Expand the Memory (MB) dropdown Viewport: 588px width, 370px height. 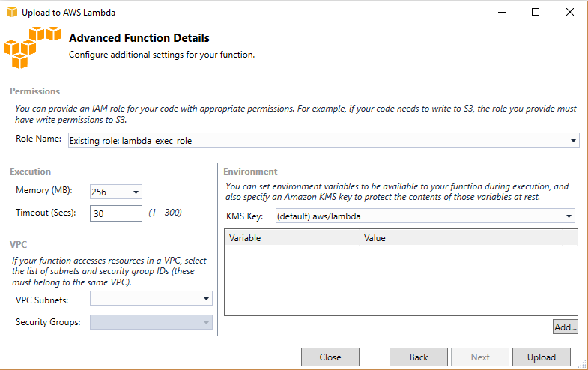tap(116, 192)
